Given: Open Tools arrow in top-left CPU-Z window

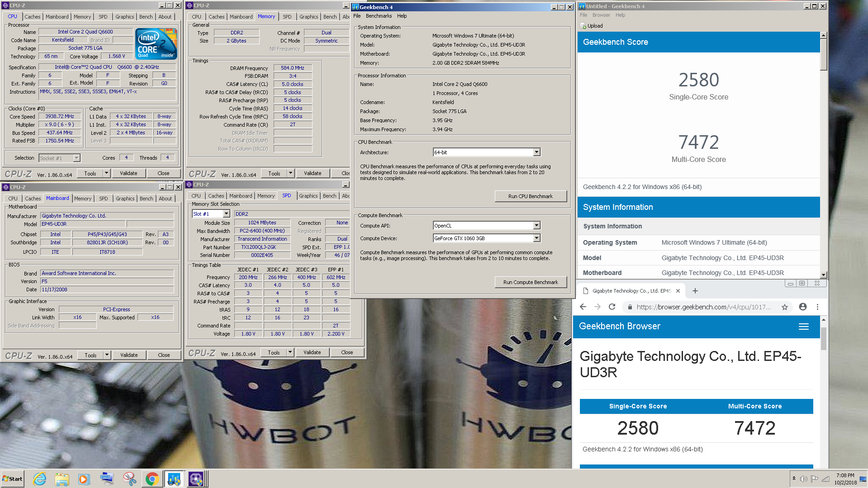Looking at the screenshot, I should [106, 173].
